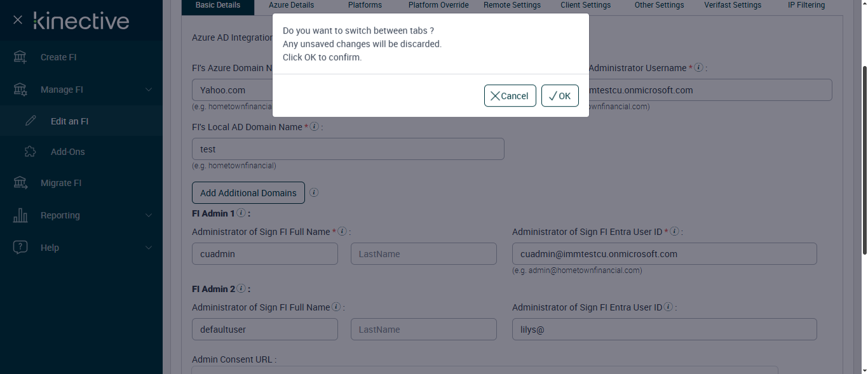Click info icon beside FI Admin 1

[x=241, y=213]
